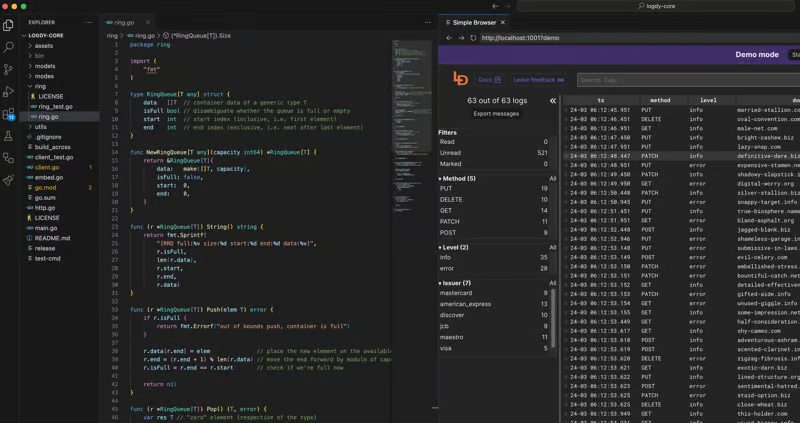
Task: Click the Explorer more actions ellipsis
Action: click(89, 22)
